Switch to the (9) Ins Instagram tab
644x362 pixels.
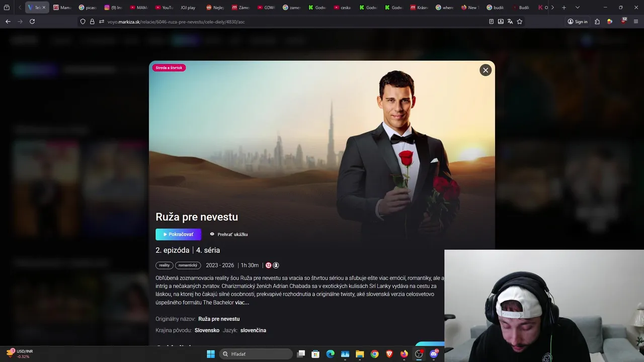click(x=114, y=8)
